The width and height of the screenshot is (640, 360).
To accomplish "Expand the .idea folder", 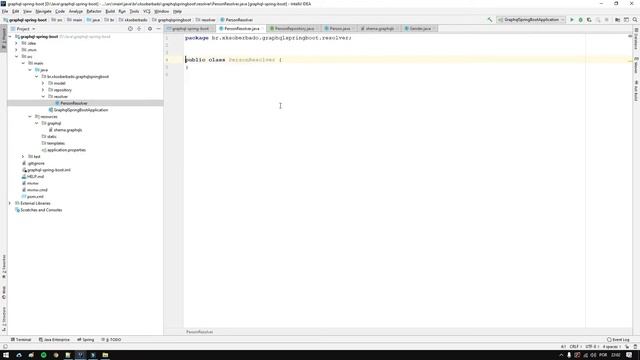I will pos(17,43).
